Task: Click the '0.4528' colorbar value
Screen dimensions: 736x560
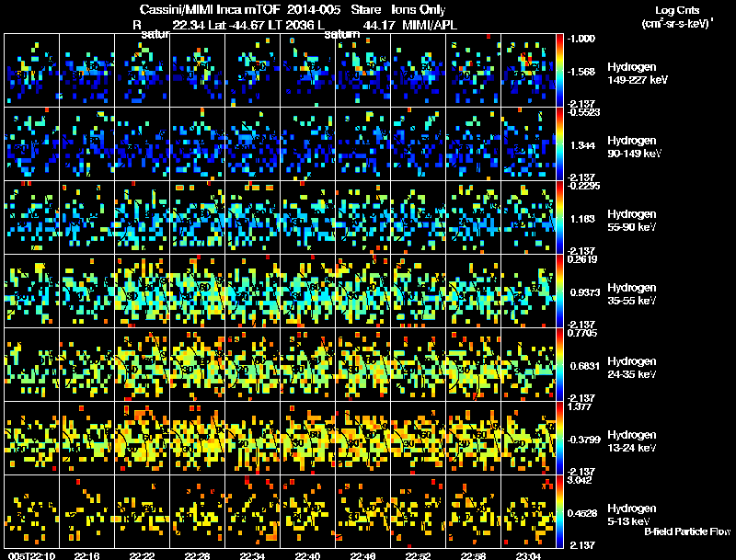Action: click(582, 514)
